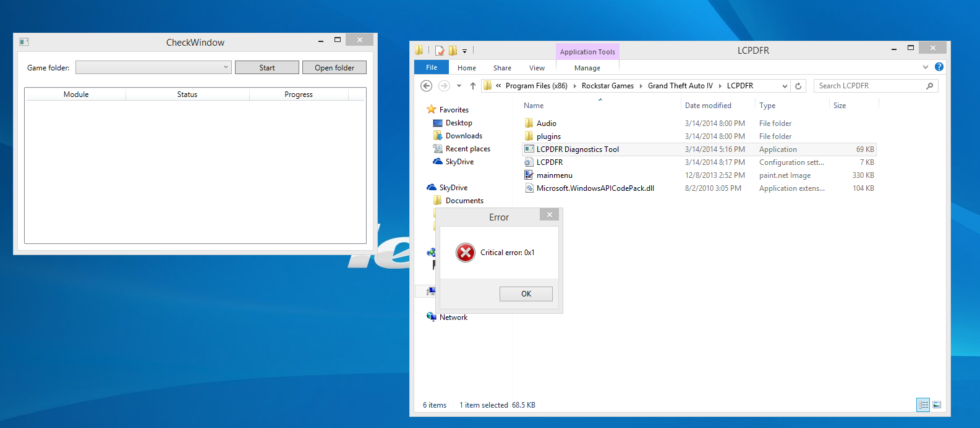Expand arrow after Rockstar Games breadcrumb

641,86
